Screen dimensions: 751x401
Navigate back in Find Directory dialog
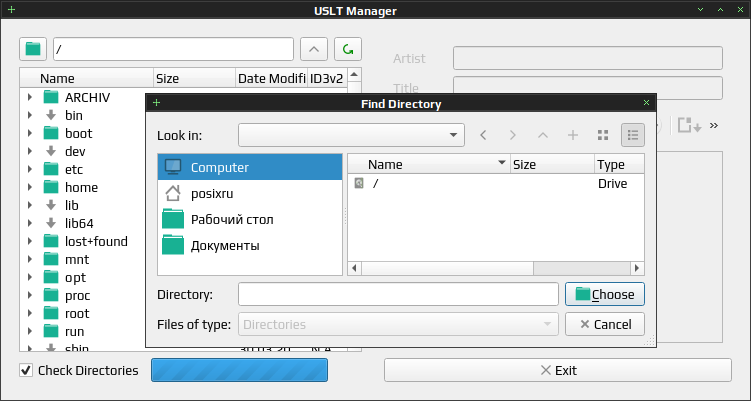tap(483, 135)
